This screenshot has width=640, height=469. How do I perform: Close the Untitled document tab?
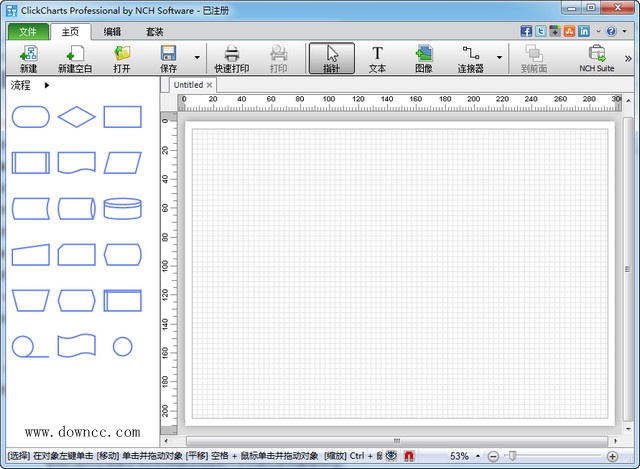click(209, 85)
